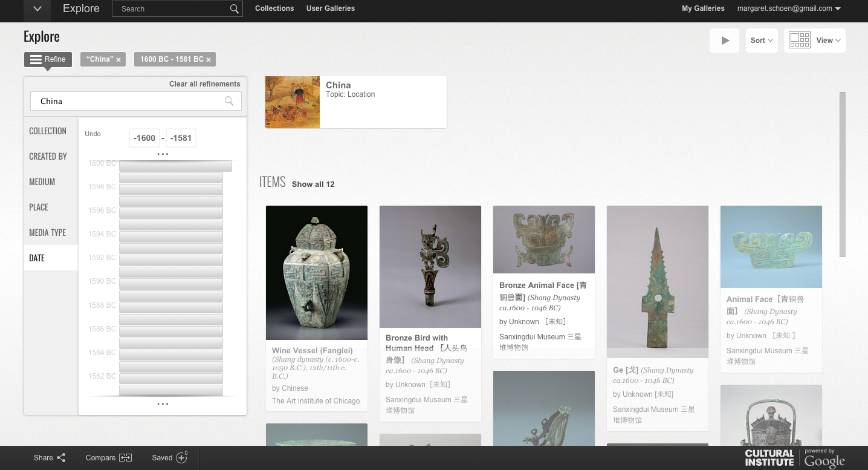Select the MEDIA TYPE refinement tab
868x470 pixels.
51,233
